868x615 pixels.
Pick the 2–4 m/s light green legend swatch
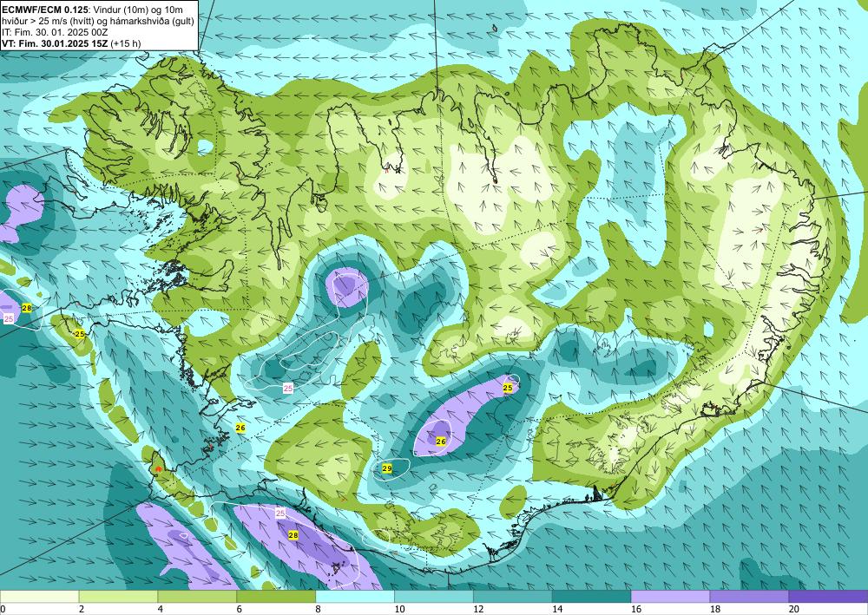pos(118,596)
